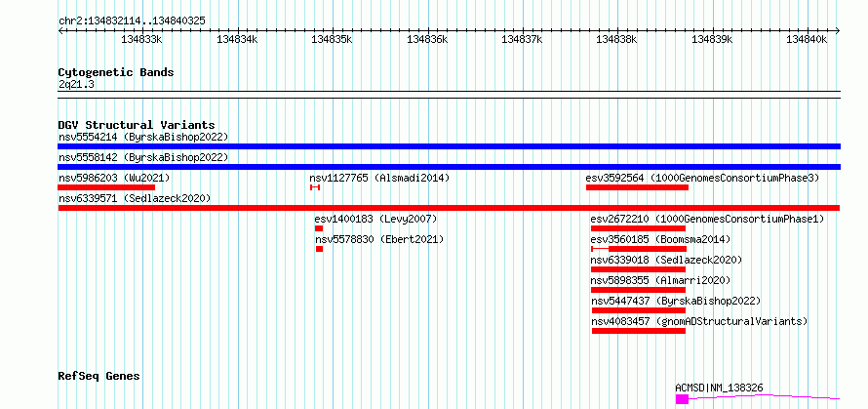
Task: Click the red esv3560185 variant bar
Action: 639,249
